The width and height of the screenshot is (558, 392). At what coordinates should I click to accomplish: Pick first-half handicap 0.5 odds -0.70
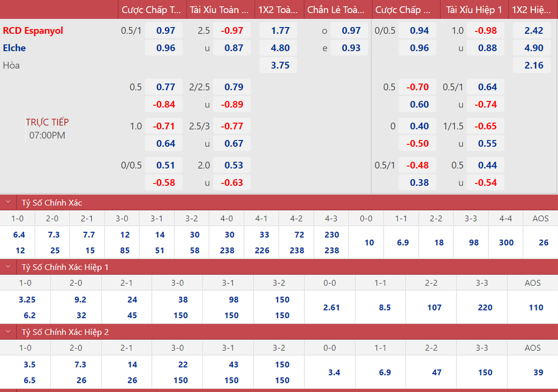pos(417,87)
